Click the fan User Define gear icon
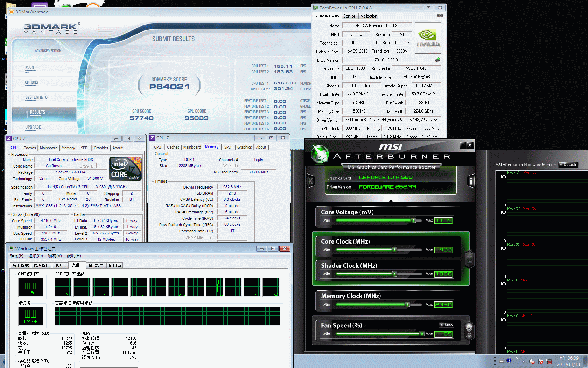The image size is (588, 368). tap(469, 330)
